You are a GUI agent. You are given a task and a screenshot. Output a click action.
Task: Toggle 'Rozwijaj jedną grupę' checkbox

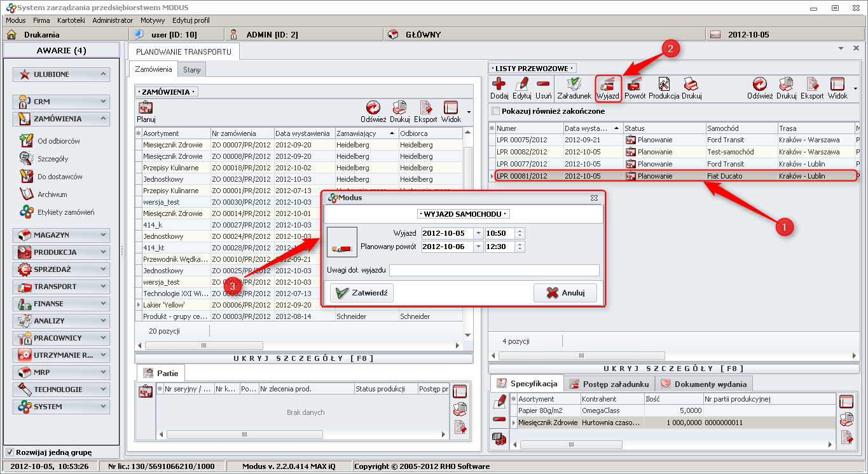(10, 452)
